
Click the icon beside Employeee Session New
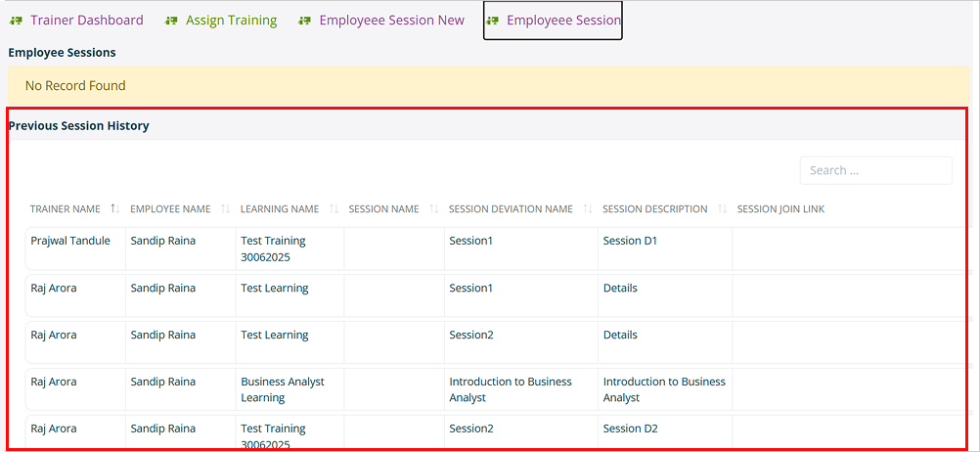305,21
